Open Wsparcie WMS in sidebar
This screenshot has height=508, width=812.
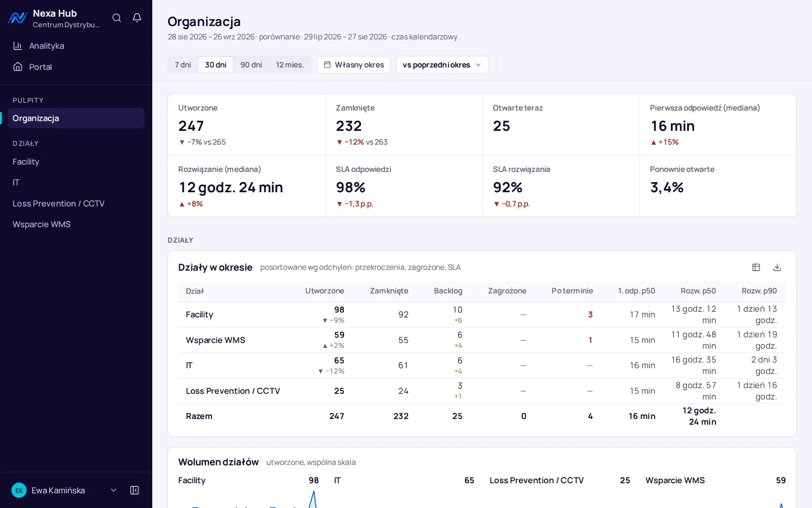click(76, 224)
